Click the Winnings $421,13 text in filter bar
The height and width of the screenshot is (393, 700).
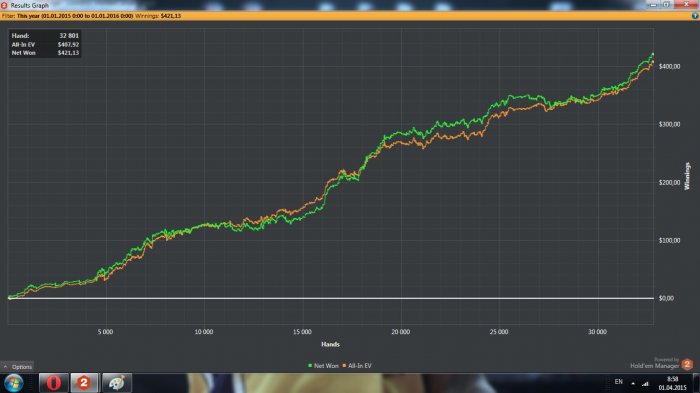158,16
